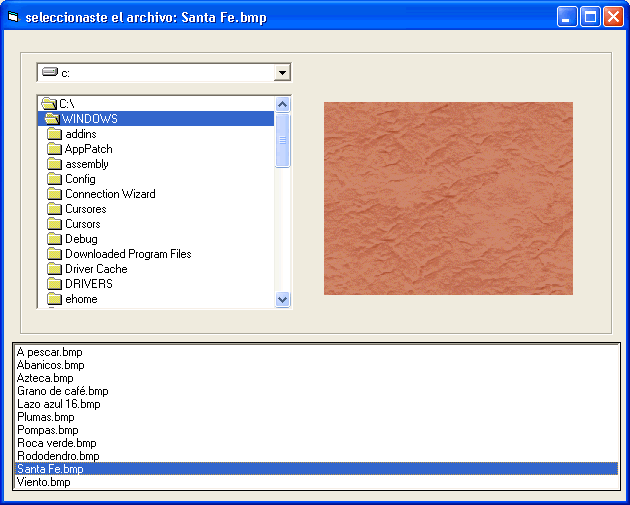Select Connection Wizard folder label
Image resolution: width=630 pixels, height=505 pixels.
pyautogui.click(x=110, y=194)
